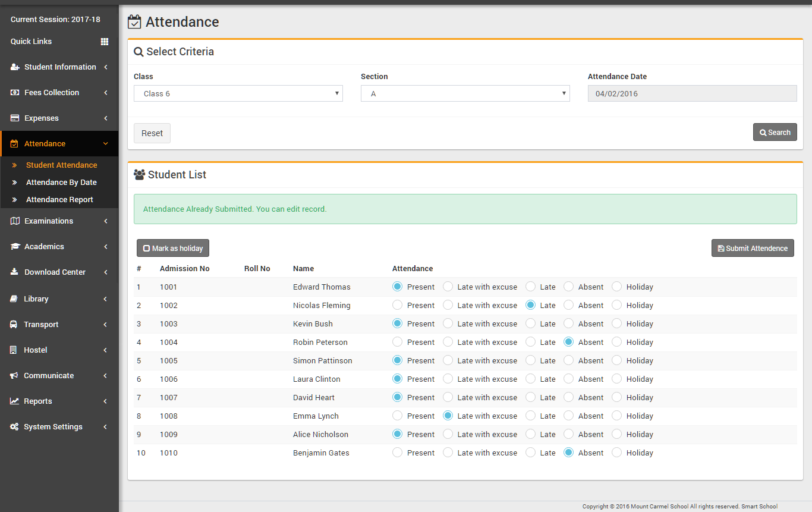Click the Reports chart icon
Viewport: 812px width, 512px height.
(x=14, y=401)
